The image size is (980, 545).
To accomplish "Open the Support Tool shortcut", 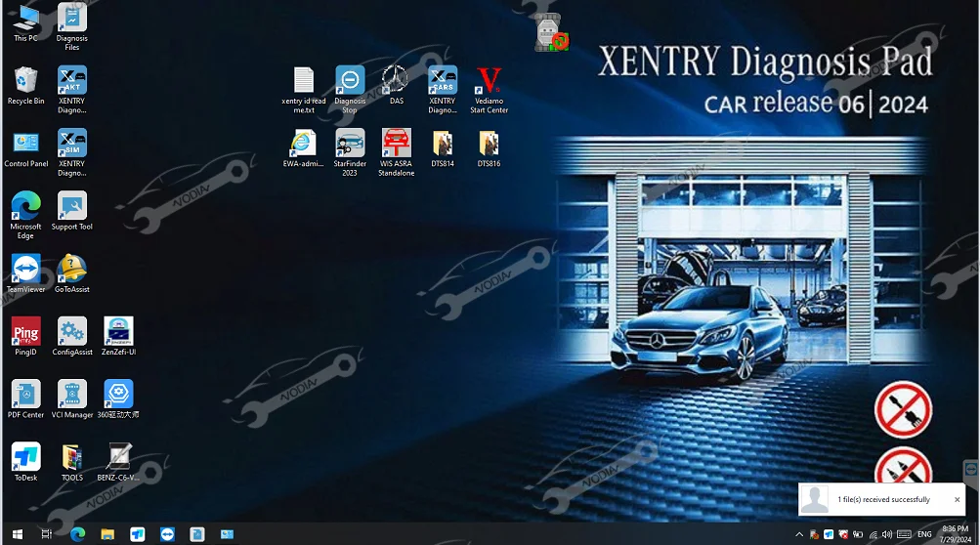I will [x=72, y=211].
